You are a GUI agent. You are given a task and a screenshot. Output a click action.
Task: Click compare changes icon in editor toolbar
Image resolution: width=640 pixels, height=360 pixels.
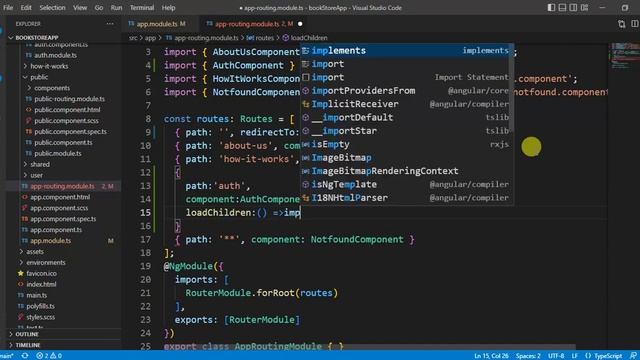pos(621,24)
